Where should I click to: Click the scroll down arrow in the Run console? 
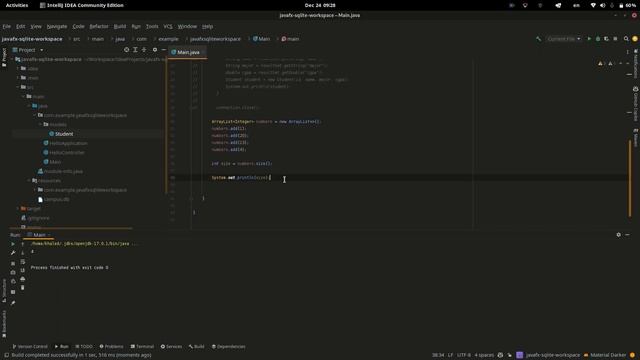coord(22,253)
